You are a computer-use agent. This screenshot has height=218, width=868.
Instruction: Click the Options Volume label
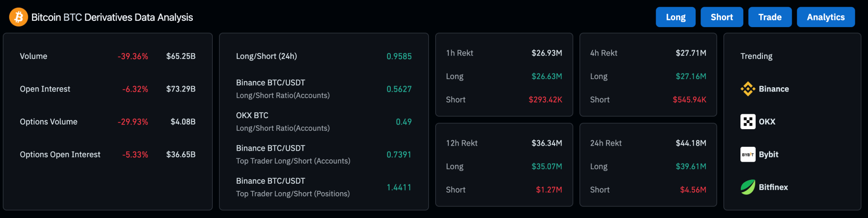(x=49, y=121)
